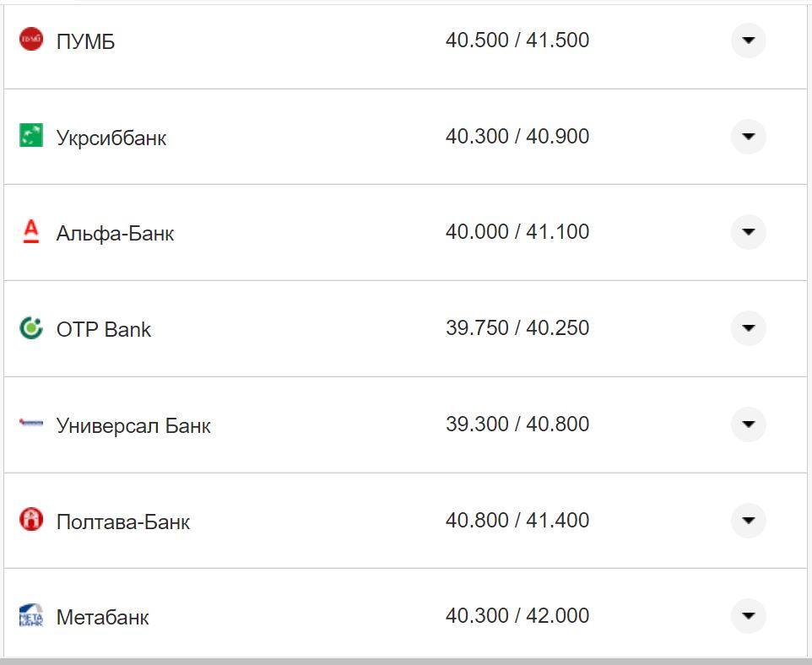Click the green OTP Bank logo icon

tap(31, 327)
